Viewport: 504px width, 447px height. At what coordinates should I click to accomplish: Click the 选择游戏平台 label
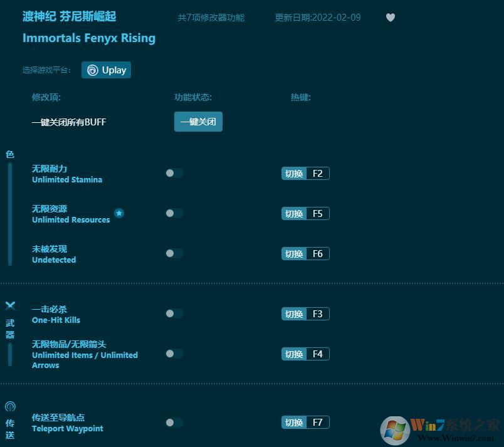(x=46, y=70)
